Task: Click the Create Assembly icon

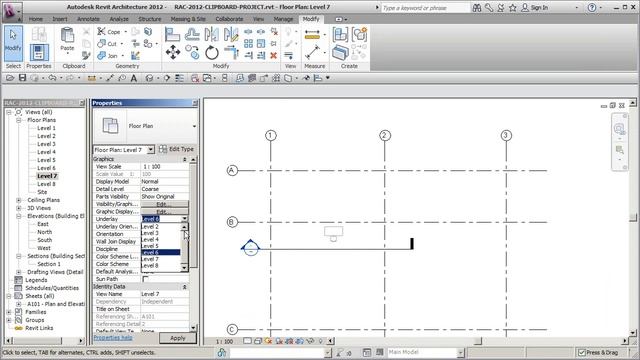Action: pos(340,35)
